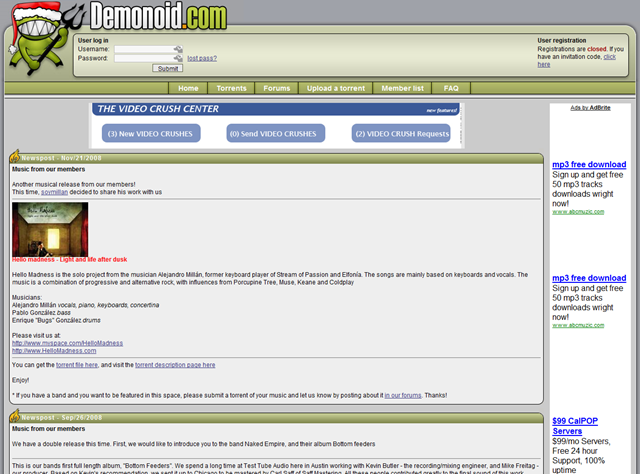Open the first 'mp3 free download' ad link
640x474 pixels.
(589, 165)
